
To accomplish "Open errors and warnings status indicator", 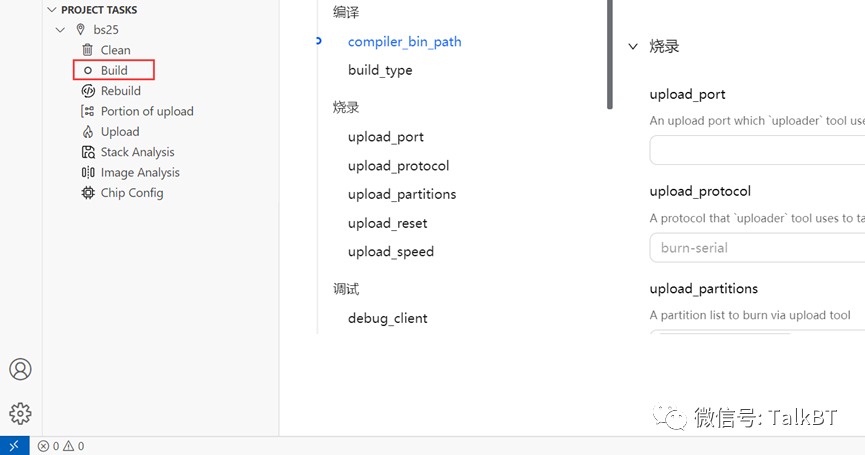I will pyautogui.click(x=61, y=446).
